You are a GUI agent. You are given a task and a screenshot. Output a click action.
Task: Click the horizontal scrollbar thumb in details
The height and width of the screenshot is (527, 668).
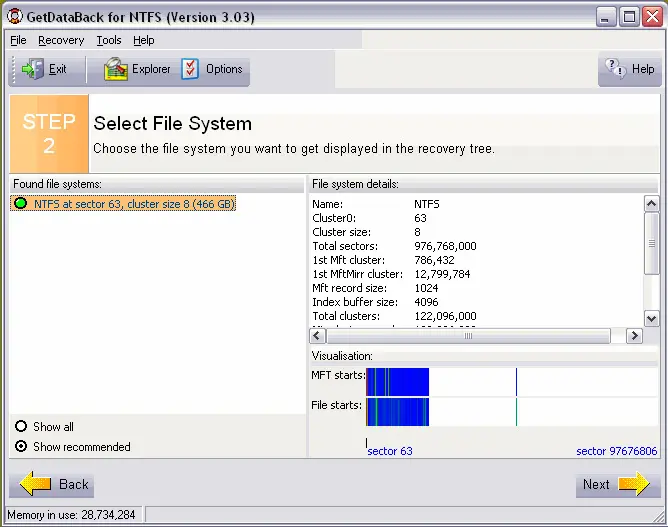(468, 336)
